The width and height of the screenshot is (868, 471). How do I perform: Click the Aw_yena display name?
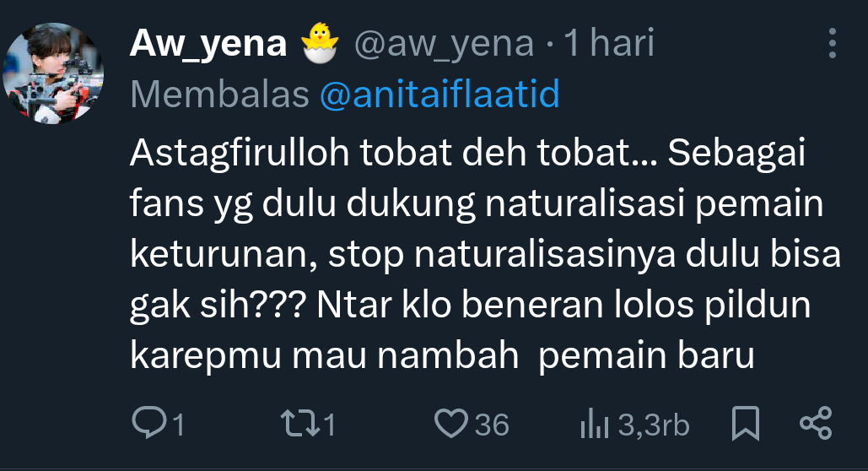(208, 43)
